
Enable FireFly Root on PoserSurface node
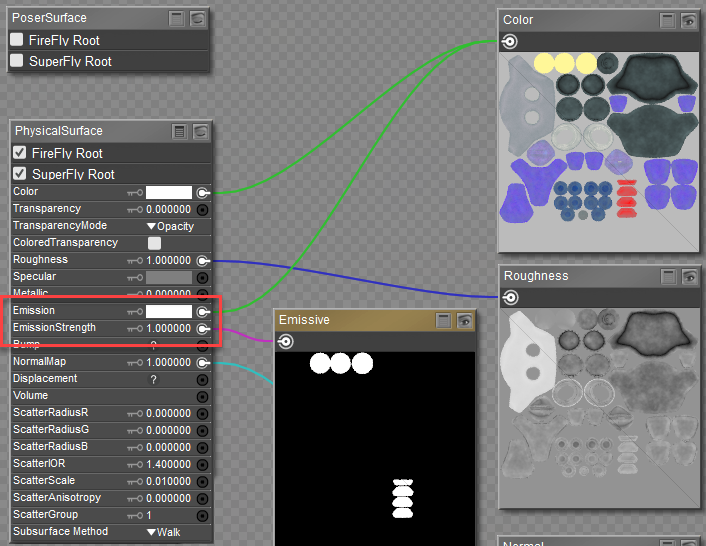click(17, 40)
